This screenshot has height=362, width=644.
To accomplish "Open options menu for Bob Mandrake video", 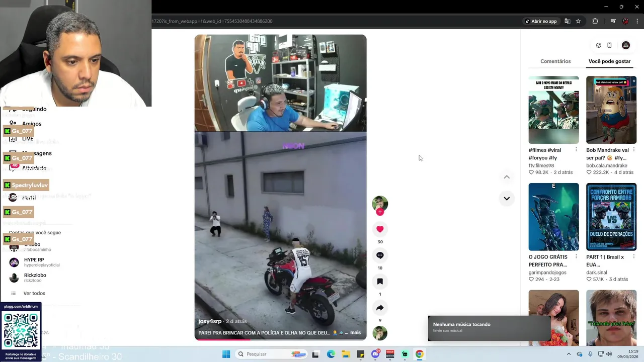I will click(x=634, y=150).
